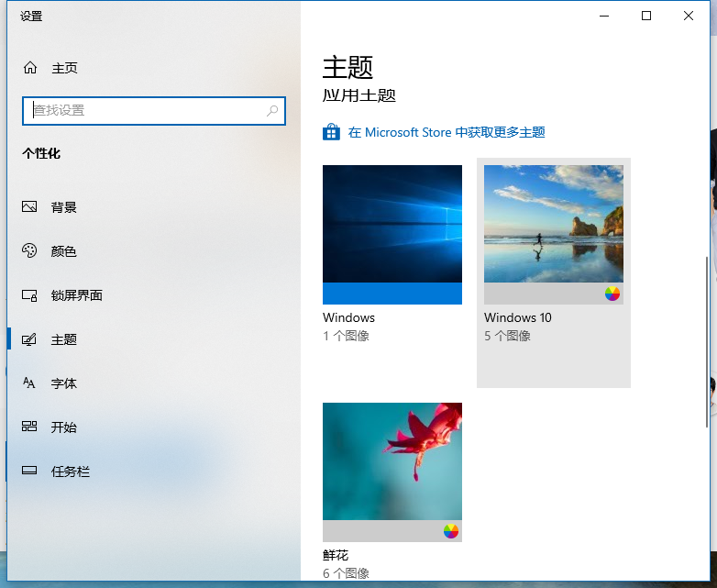Click the Background picture icon
The width and height of the screenshot is (717, 588).
click(29, 206)
